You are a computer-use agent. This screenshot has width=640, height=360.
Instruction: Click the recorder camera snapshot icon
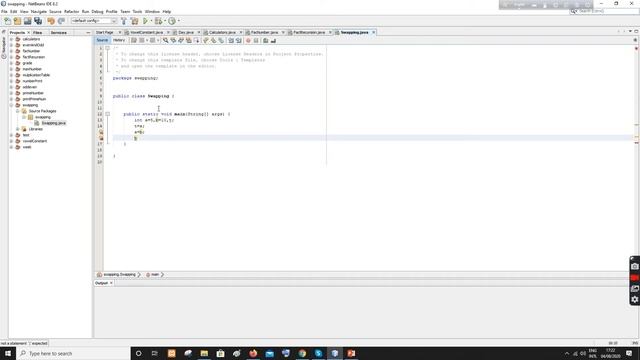[635, 266]
